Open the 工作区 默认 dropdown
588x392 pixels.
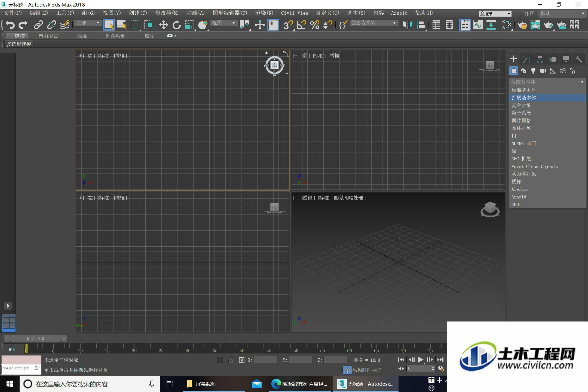[x=562, y=13]
